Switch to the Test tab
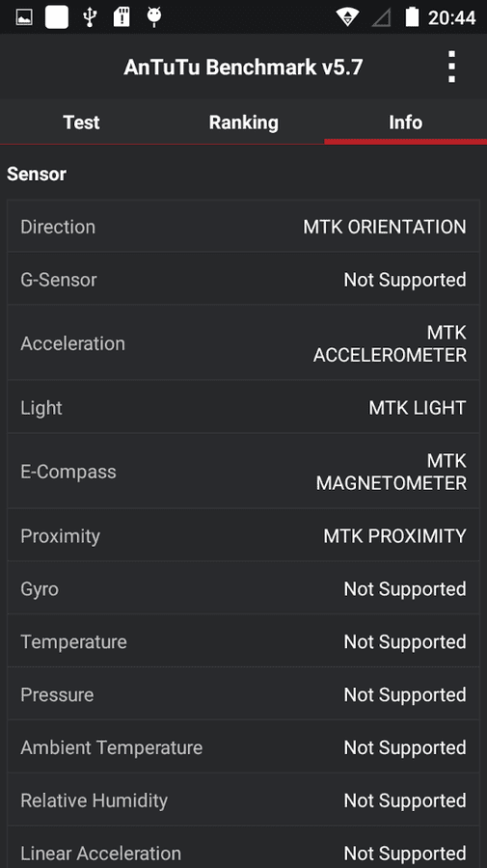This screenshot has width=487, height=868. click(81, 122)
